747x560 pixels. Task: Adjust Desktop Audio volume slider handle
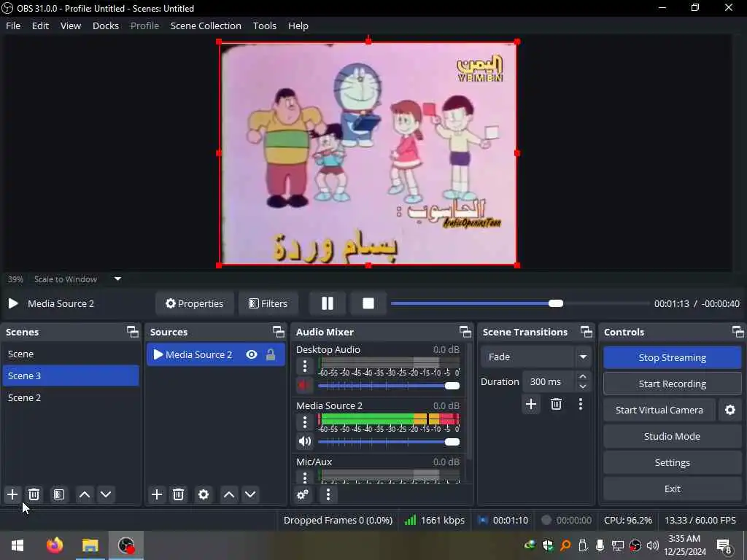452,385
